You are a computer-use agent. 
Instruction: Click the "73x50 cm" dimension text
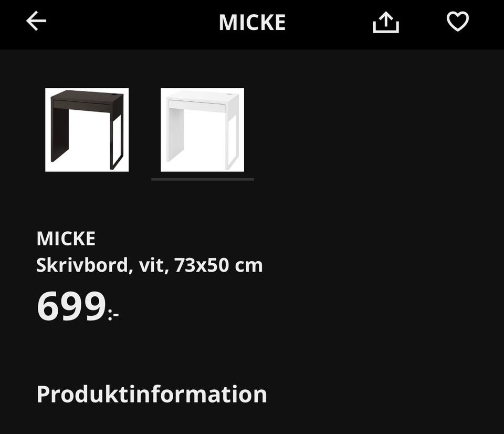(x=218, y=265)
